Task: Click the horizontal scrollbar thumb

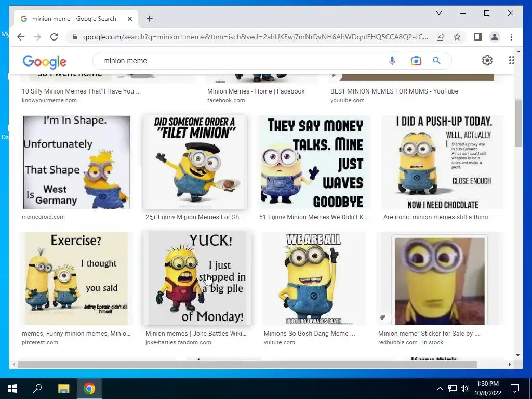Action: 247,364
